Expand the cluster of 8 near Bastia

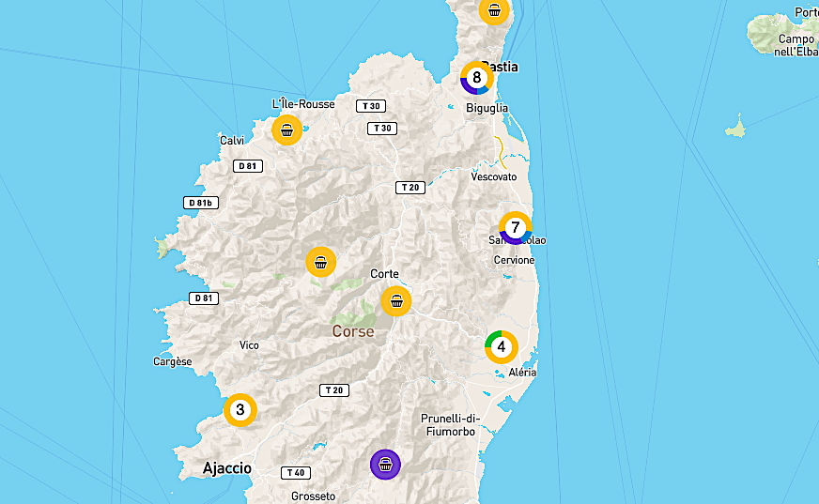(x=476, y=78)
